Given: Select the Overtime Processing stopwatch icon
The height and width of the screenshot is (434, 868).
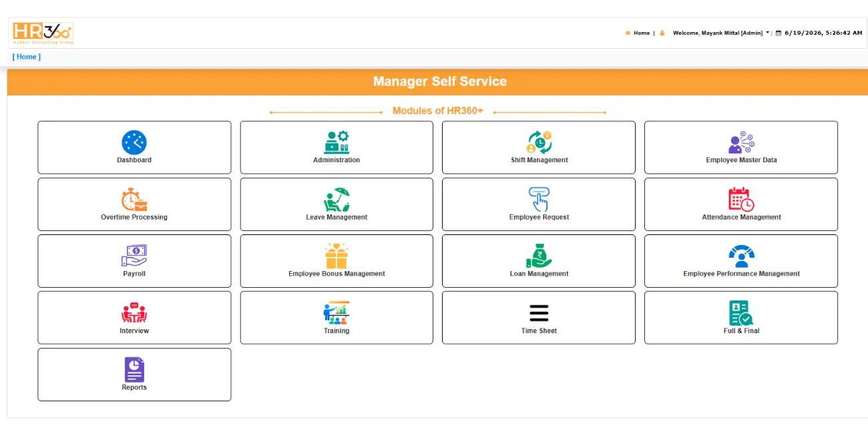Looking at the screenshot, I should pos(134,200).
